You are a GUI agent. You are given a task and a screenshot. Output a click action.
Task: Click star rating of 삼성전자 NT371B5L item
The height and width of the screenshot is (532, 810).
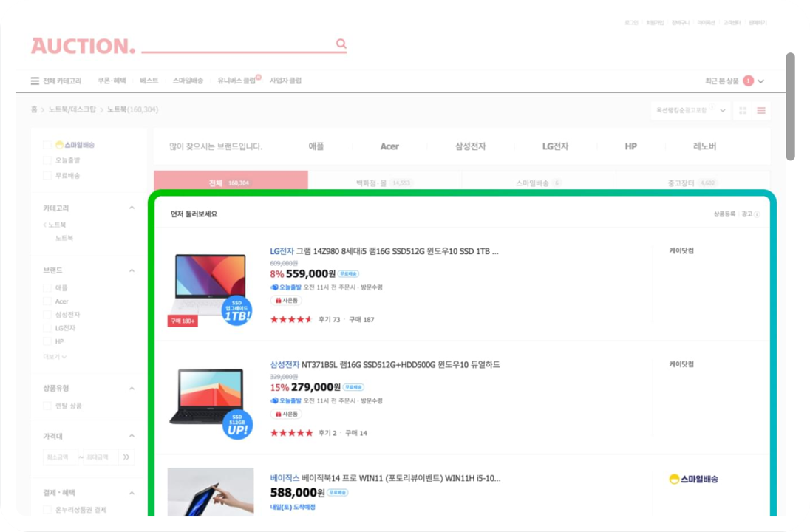point(291,433)
